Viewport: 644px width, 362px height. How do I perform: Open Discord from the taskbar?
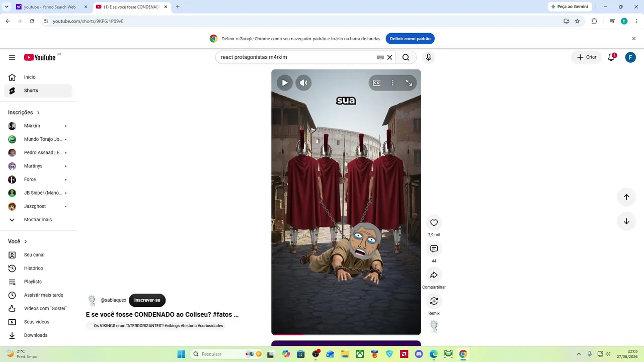point(419,354)
